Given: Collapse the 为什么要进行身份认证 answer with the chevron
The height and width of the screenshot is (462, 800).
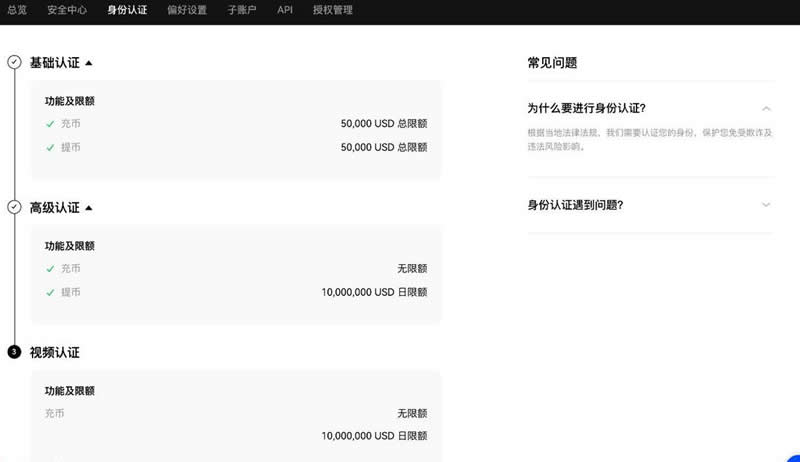Looking at the screenshot, I should click(766, 108).
